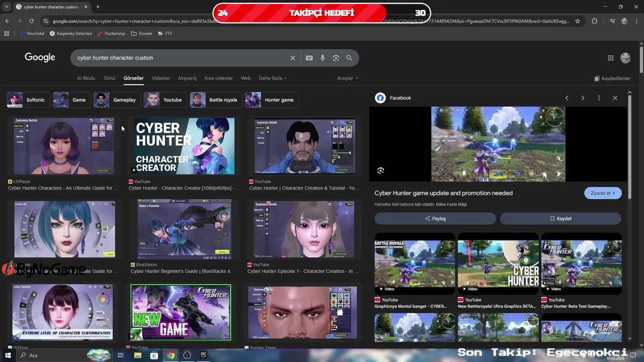Open Cyber Hunter Character Creator YouTube thumbnail
The image size is (644, 362).
tap(184, 146)
